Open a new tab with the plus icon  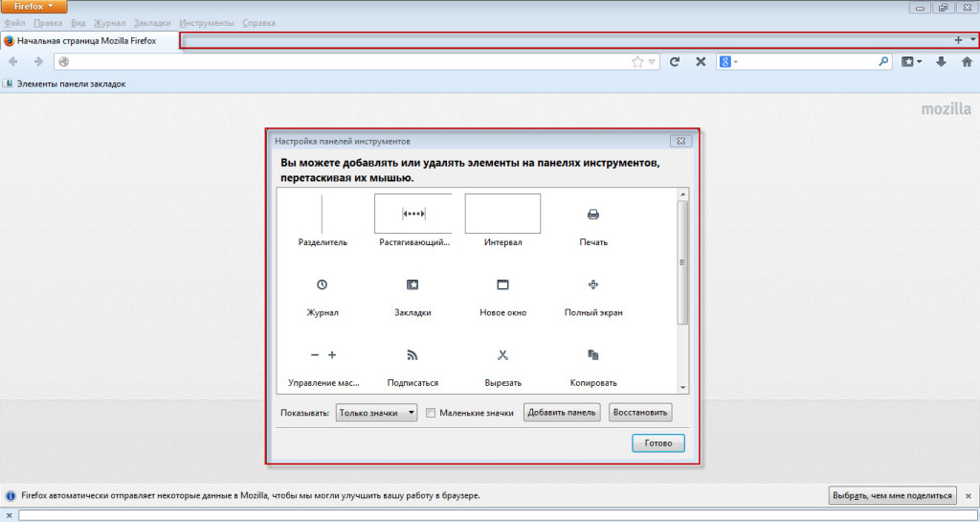pos(957,40)
